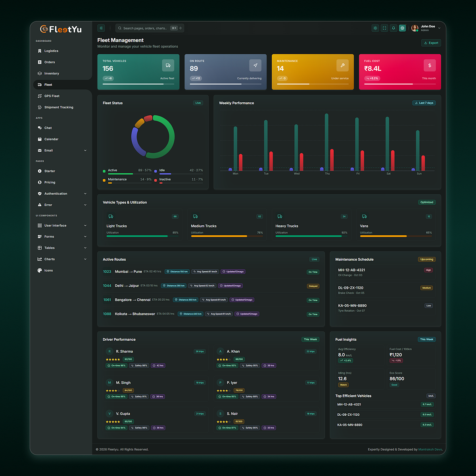Expand the Forms submenu chevron
Image resolution: width=476 pixels, height=476 pixels.
pyautogui.click(x=85, y=237)
